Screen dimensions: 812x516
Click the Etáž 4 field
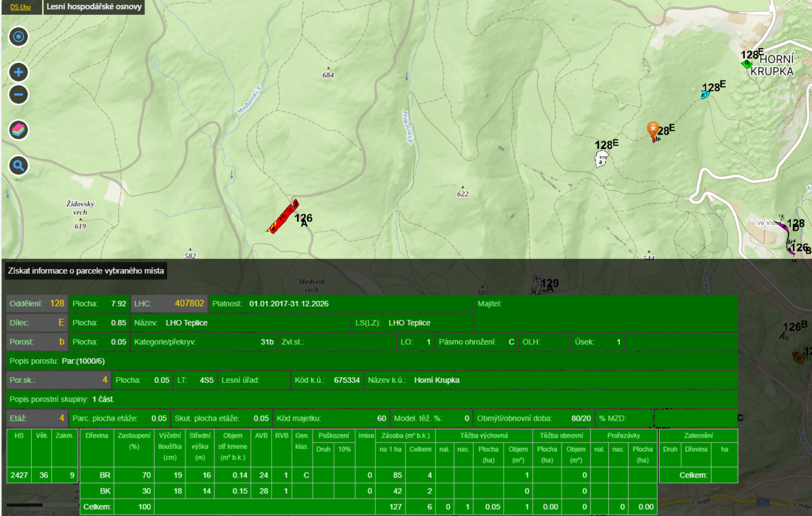(37, 418)
